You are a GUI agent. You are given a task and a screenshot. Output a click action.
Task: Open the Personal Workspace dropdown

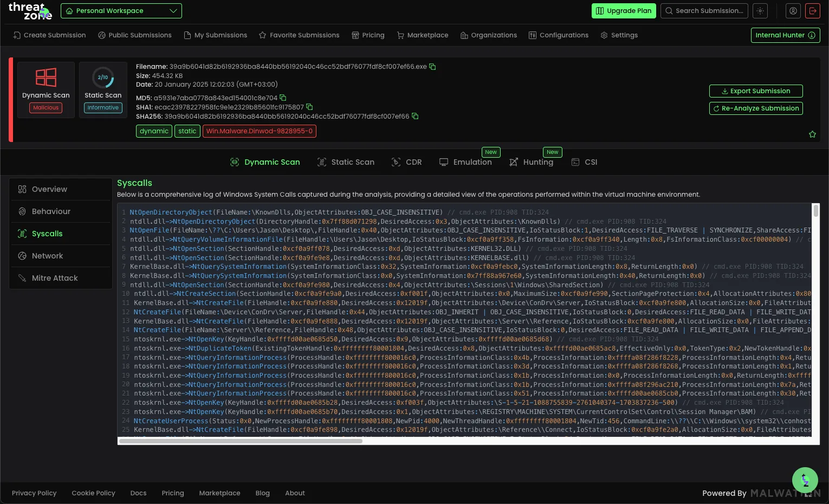point(121,11)
